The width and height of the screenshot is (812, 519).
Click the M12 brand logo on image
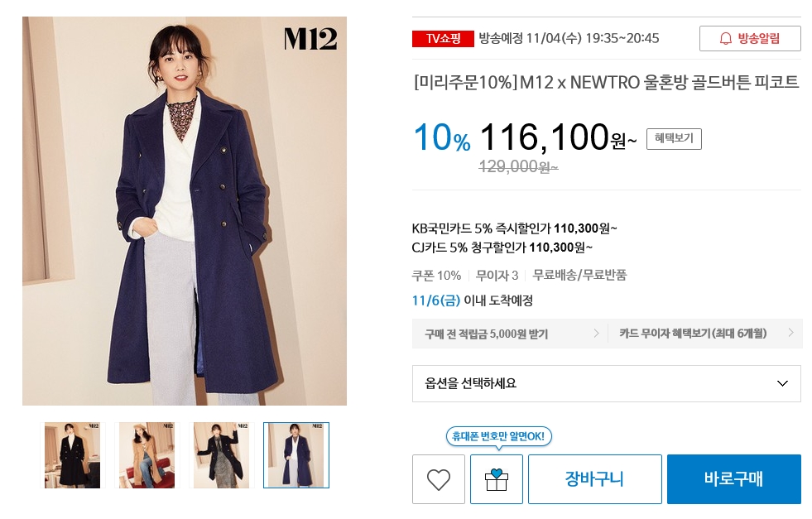[310, 39]
